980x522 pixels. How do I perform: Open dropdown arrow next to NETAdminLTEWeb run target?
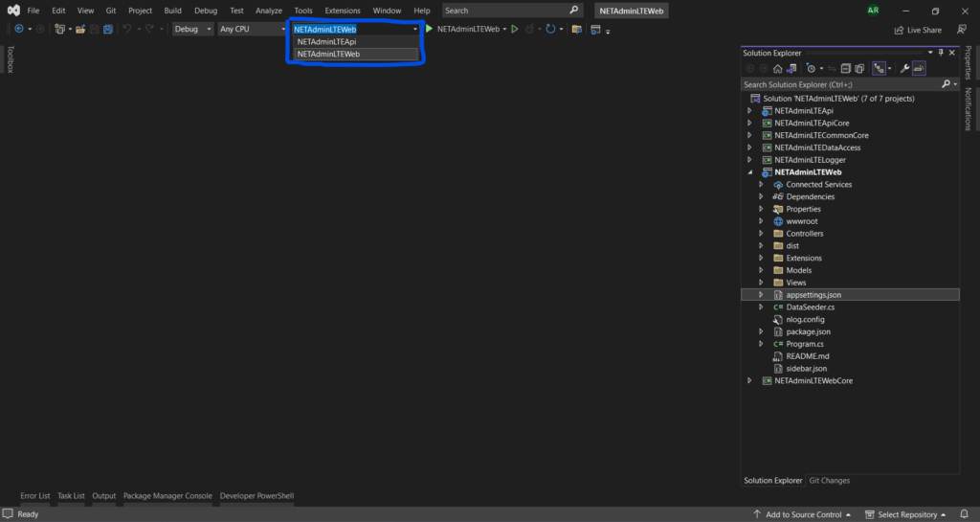pyautogui.click(x=504, y=30)
